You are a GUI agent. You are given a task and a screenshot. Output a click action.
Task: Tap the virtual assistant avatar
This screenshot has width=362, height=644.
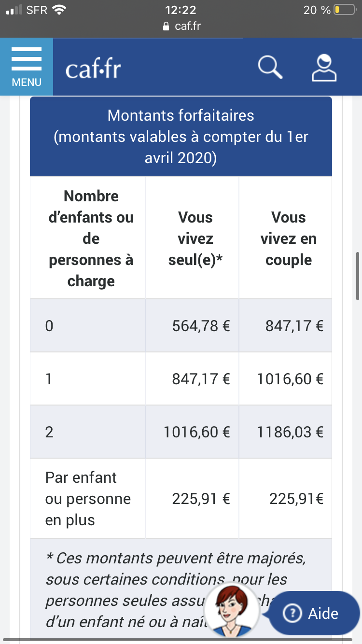232,611
